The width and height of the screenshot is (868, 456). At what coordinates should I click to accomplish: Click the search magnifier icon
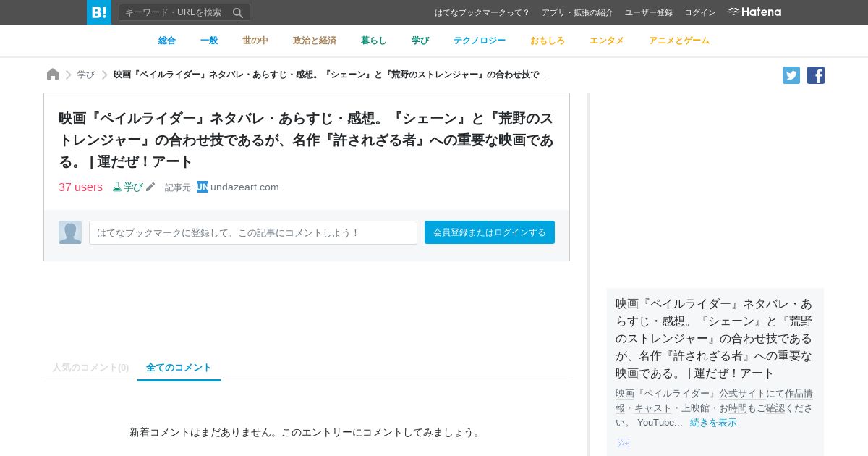(x=238, y=12)
